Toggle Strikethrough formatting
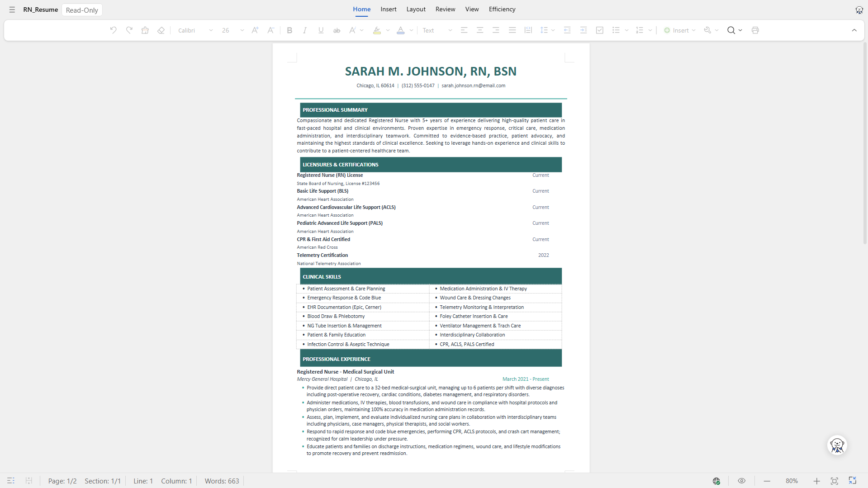Viewport: 868px width, 488px height. (x=337, y=30)
